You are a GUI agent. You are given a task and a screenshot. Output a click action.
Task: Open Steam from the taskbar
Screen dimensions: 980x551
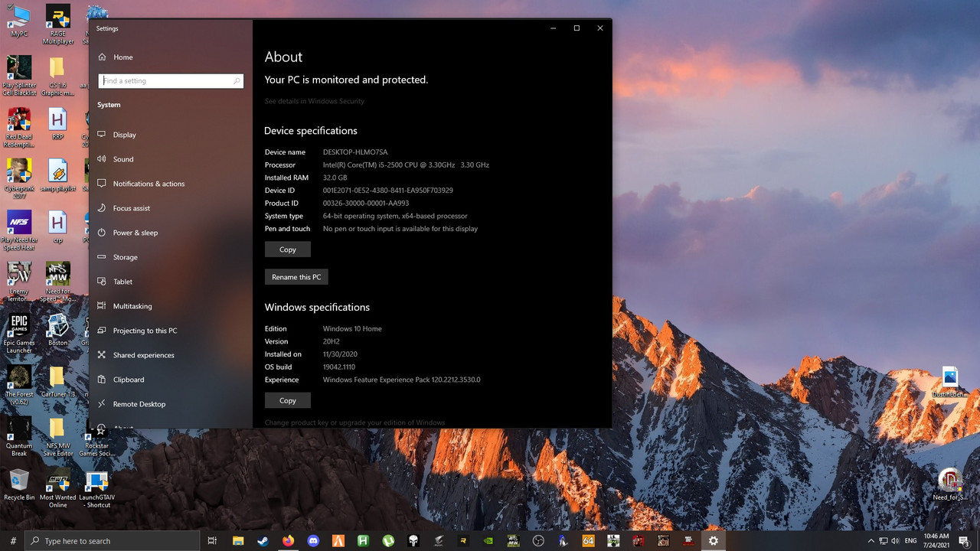(x=263, y=541)
